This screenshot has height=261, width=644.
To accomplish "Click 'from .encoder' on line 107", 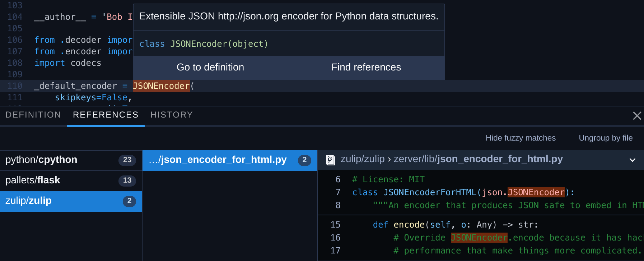I will pos(68,51).
